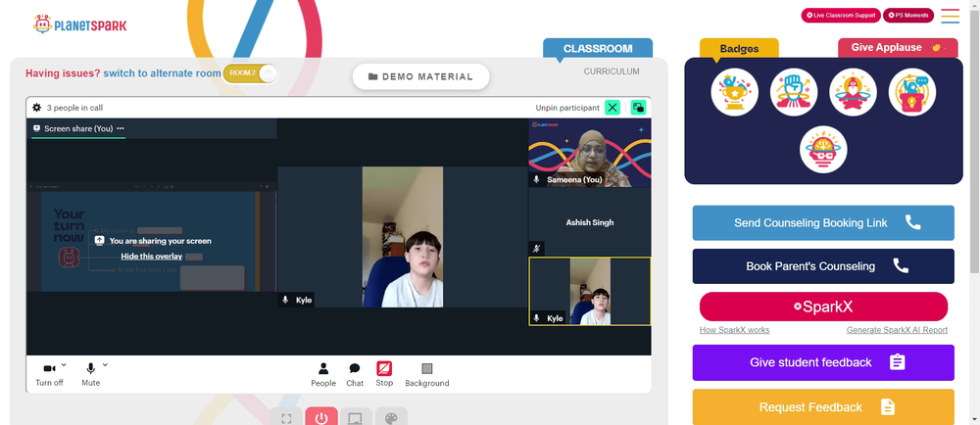Click the 3 people in call text
This screenshot has width=980, height=425.
74,108
